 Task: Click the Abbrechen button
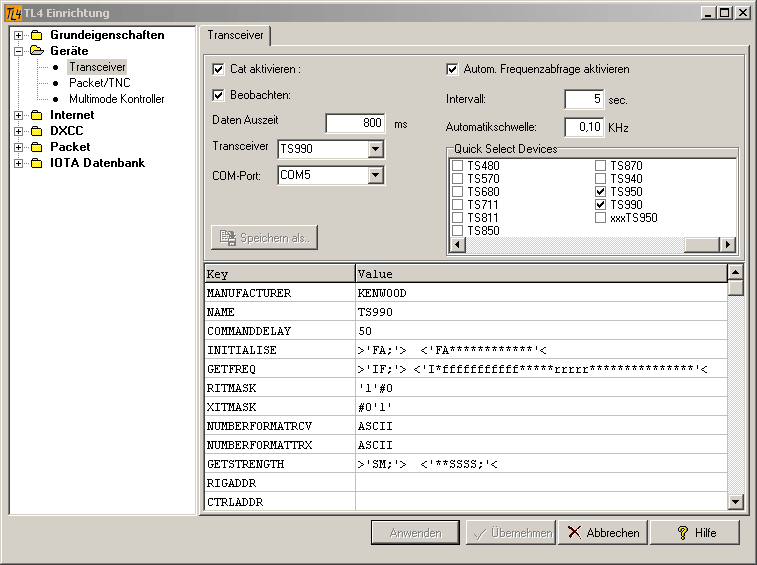(x=603, y=533)
